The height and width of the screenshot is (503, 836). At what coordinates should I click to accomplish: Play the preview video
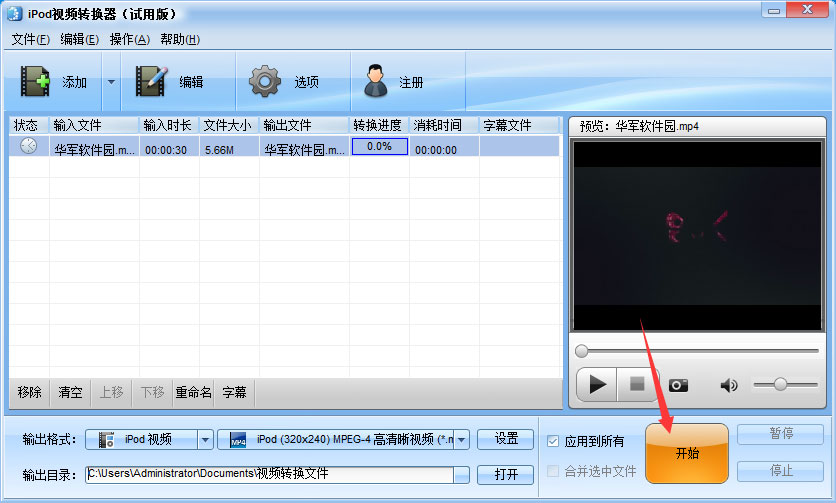pos(598,385)
